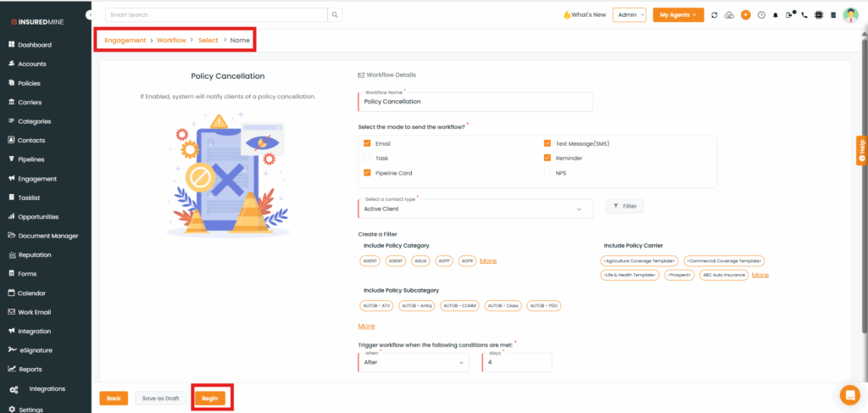Uncheck the Email mode checkbox

tap(367, 143)
